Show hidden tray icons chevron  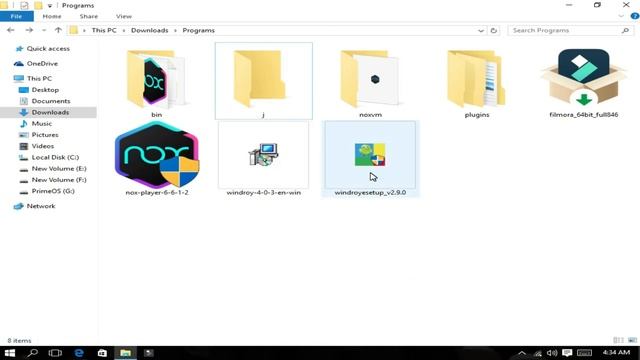tap(522, 353)
